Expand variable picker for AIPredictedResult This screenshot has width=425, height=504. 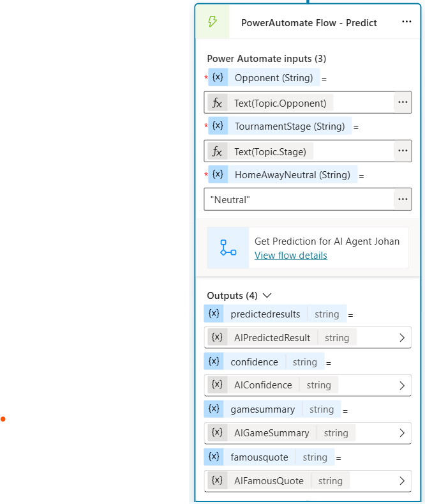pyautogui.click(x=402, y=337)
